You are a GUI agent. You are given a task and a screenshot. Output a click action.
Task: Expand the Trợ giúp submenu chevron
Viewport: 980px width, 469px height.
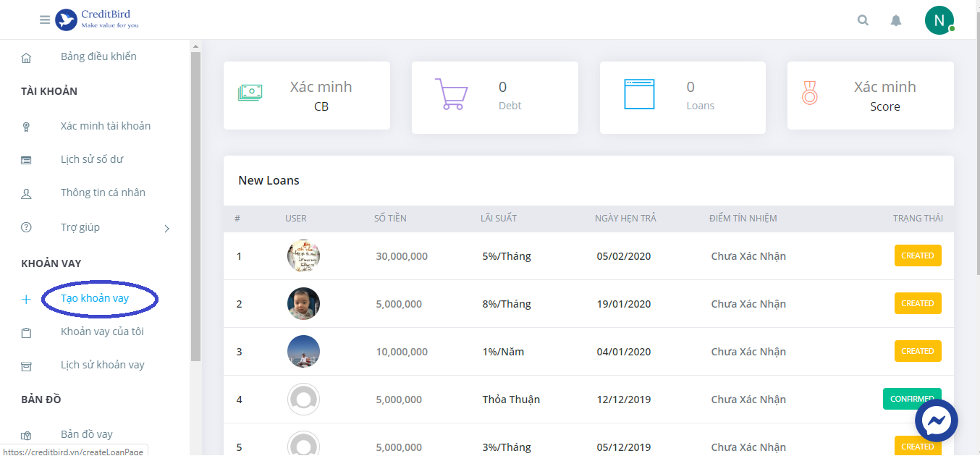pyautogui.click(x=167, y=229)
